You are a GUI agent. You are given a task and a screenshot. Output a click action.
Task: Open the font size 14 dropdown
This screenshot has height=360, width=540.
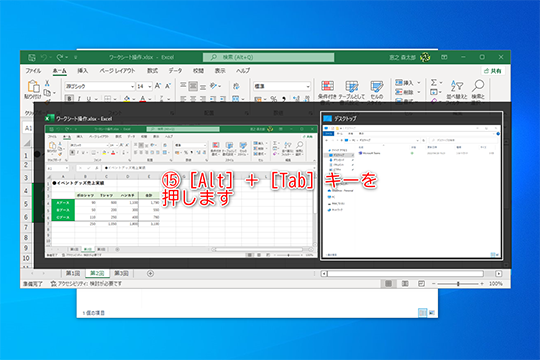149,86
